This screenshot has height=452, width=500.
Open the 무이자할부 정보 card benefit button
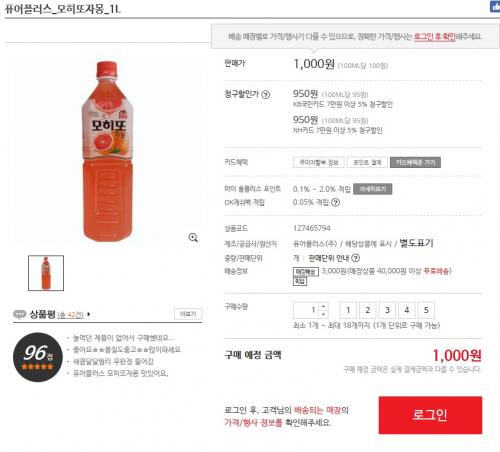(x=319, y=162)
